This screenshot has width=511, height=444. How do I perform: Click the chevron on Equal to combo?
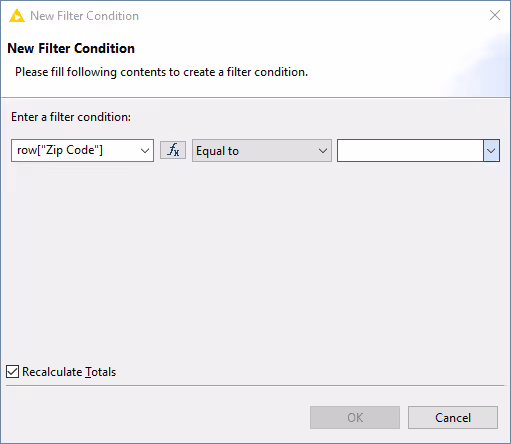323,151
